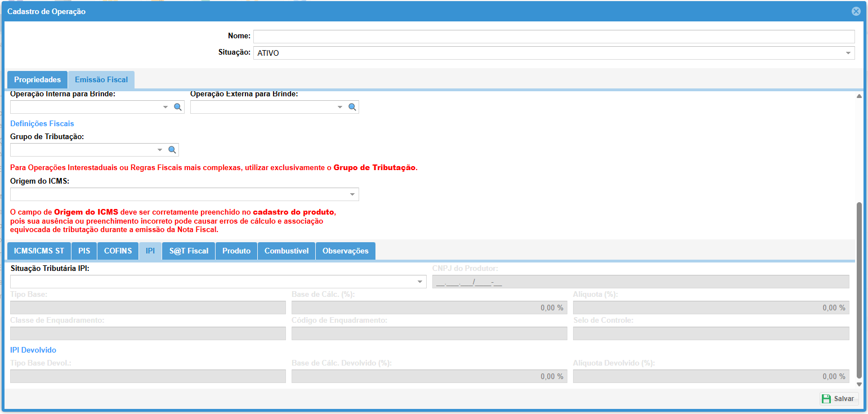868x414 pixels.
Task: Open the S@T Fiscal tab
Action: click(189, 251)
